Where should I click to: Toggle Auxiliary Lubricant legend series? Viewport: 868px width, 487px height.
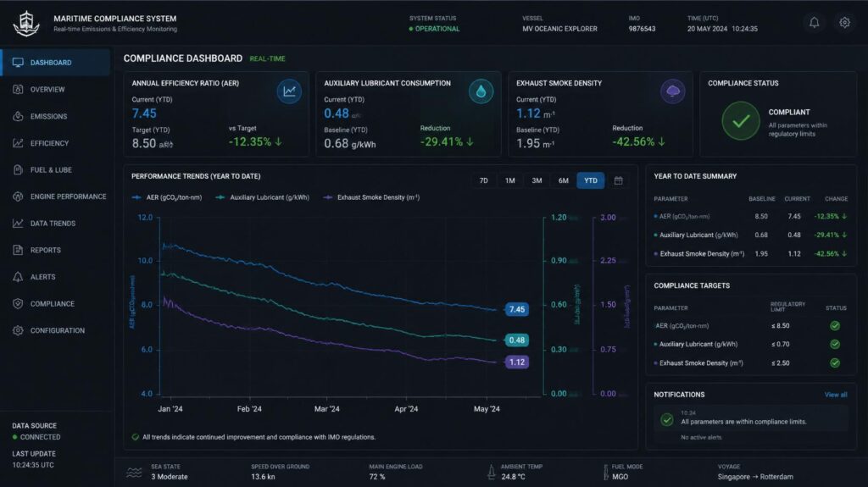(263, 197)
